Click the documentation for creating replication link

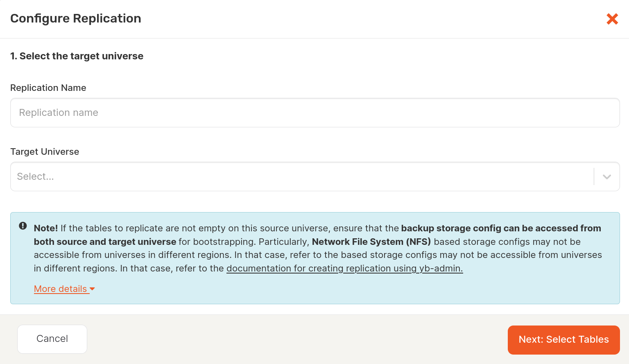click(x=344, y=268)
